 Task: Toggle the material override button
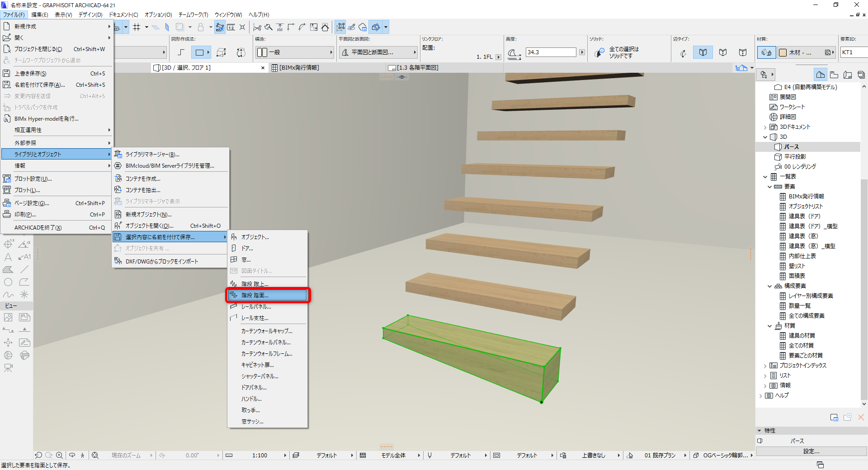[x=767, y=52]
